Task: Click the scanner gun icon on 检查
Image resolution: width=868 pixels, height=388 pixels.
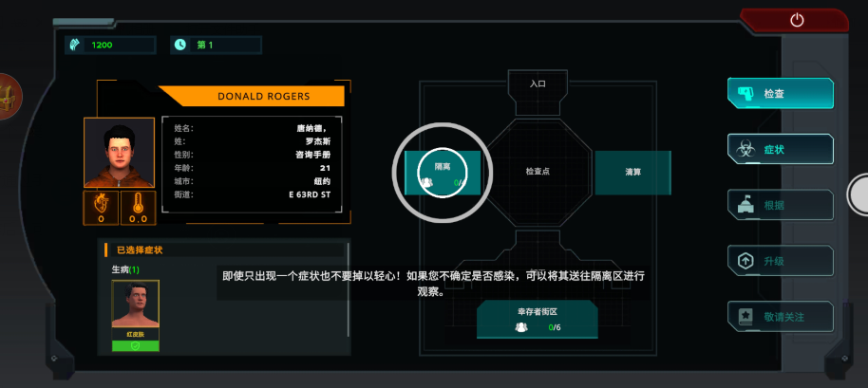Action: coord(745,93)
